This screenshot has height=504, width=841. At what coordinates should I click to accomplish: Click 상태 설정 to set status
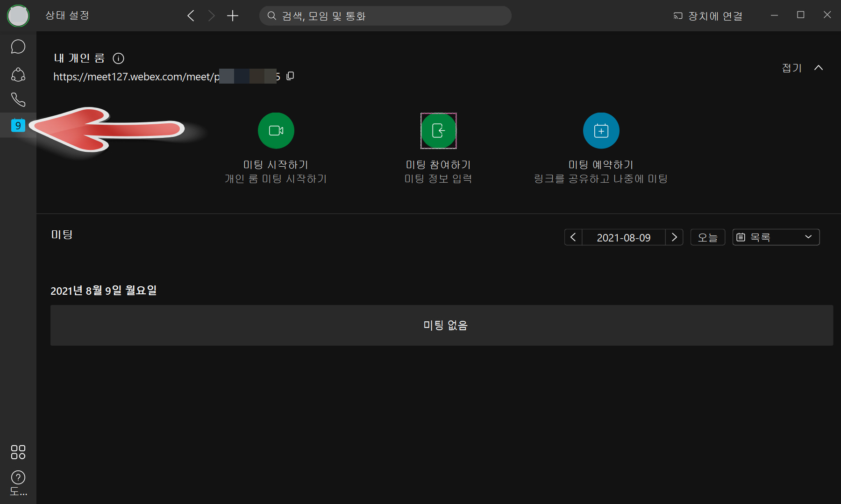pos(66,15)
